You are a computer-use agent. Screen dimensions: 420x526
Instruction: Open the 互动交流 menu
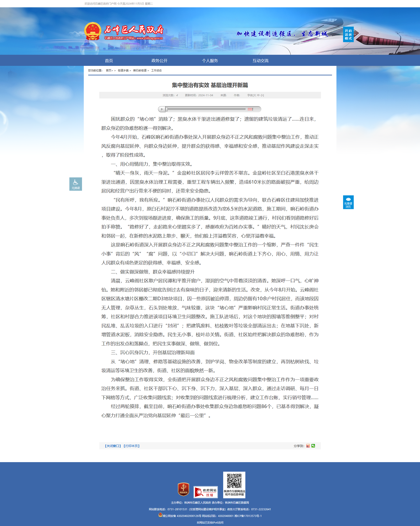pos(260,61)
